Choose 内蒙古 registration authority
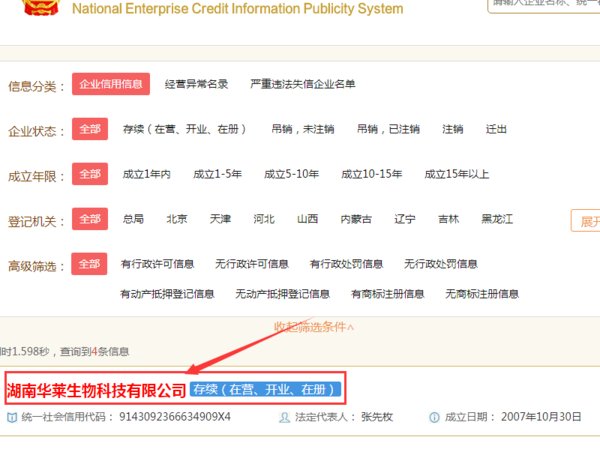The width and height of the screenshot is (600, 449). [x=356, y=219]
